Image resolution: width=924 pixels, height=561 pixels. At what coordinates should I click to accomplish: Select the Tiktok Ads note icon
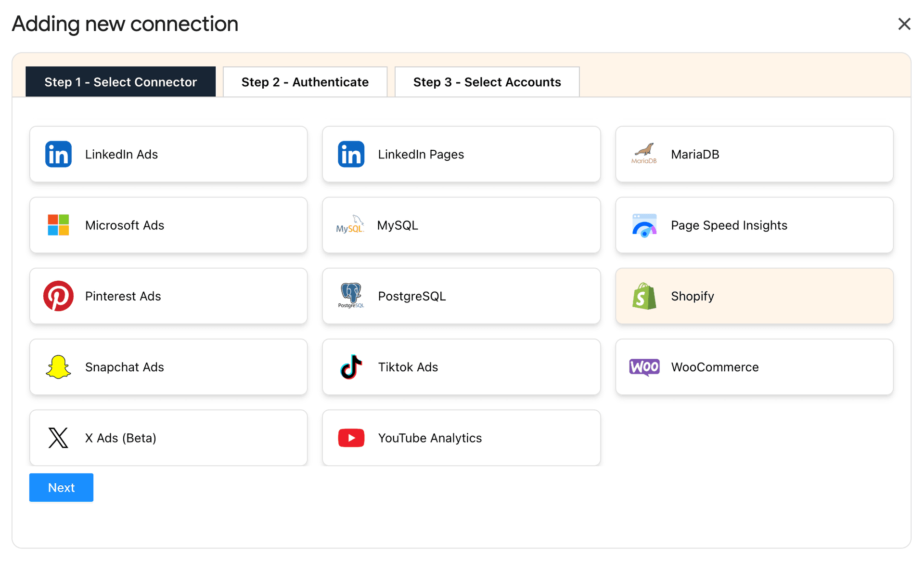click(x=351, y=366)
